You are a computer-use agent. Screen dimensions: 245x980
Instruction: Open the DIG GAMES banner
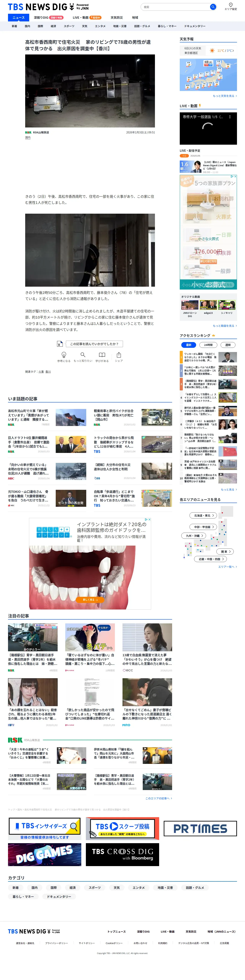tap(44, 854)
